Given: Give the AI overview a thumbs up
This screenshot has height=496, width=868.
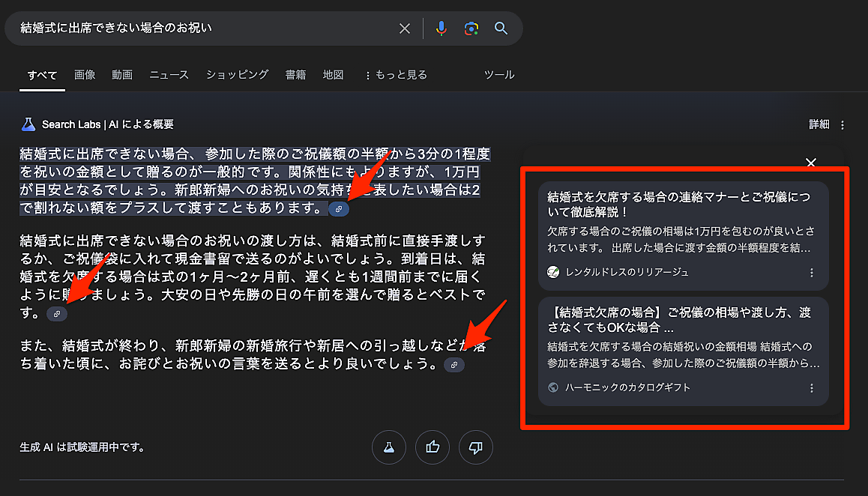Looking at the screenshot, I should click(x=433, y=447).
